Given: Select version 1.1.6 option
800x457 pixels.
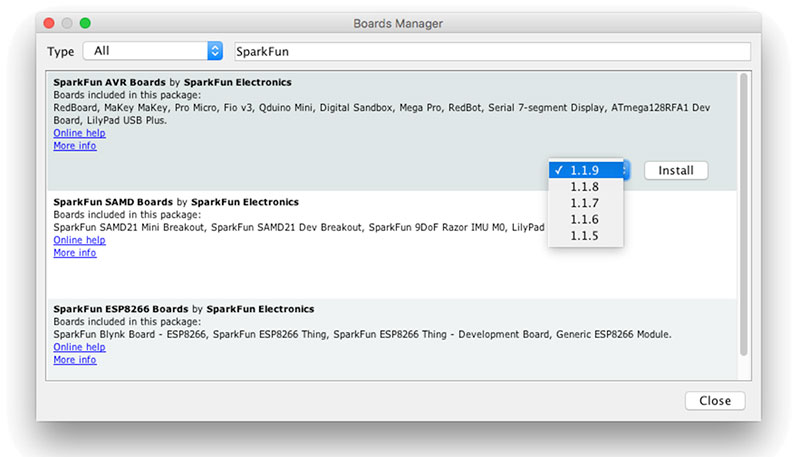Looking at the screenshot, I should coord(585,219).
